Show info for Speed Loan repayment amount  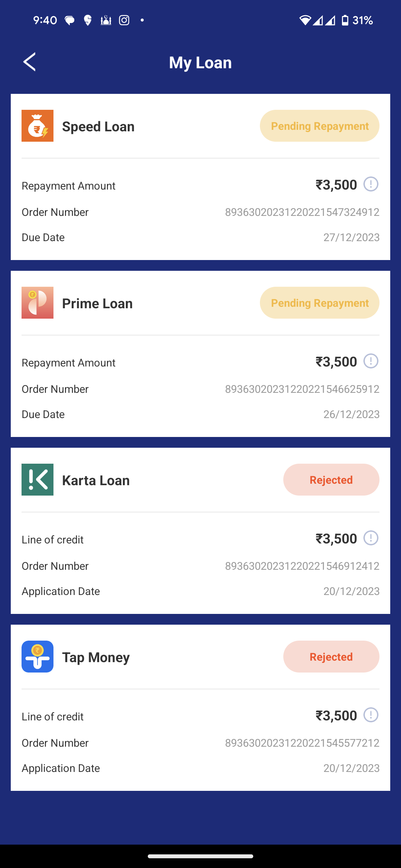[371, 184]
